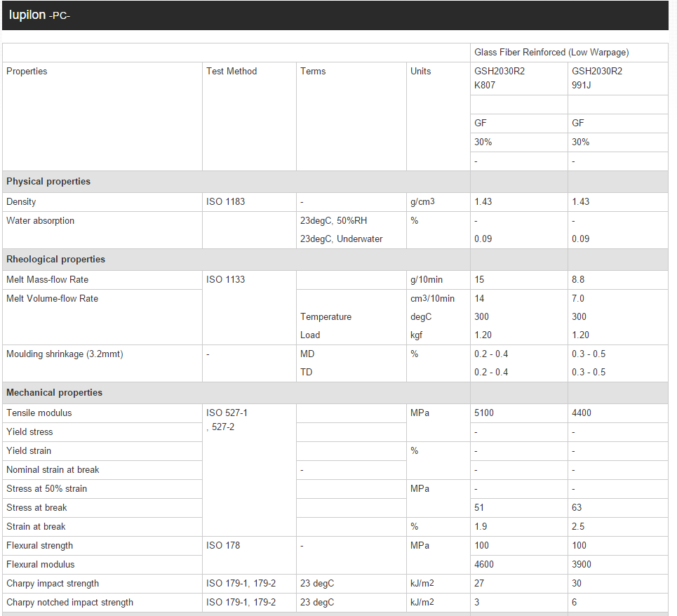Select the Stress at 50% strain label
Screen dimensions: 677x616
[46, 488]
